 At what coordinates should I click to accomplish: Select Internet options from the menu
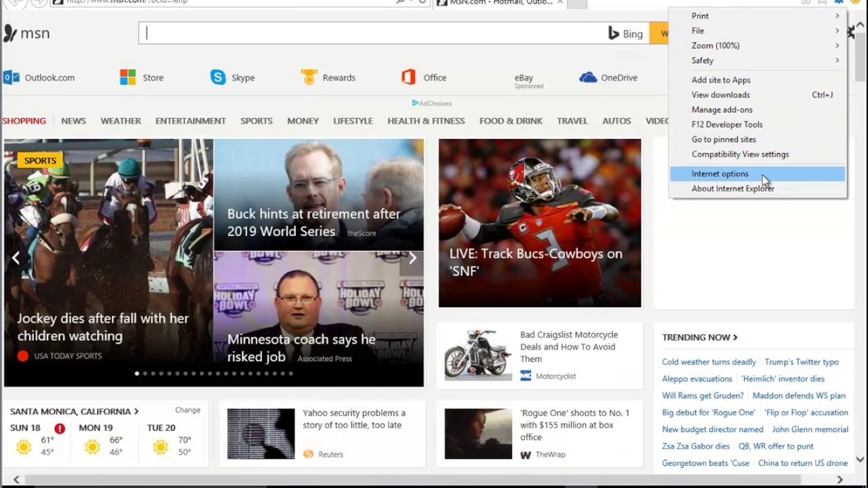(x=757, y=174)
